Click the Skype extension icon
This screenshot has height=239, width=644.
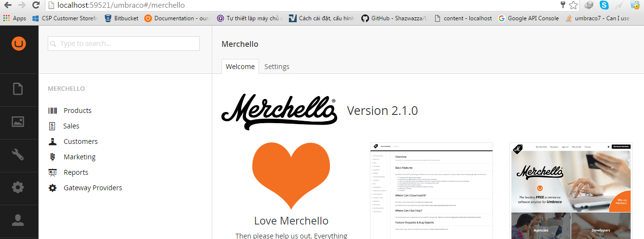604,5
